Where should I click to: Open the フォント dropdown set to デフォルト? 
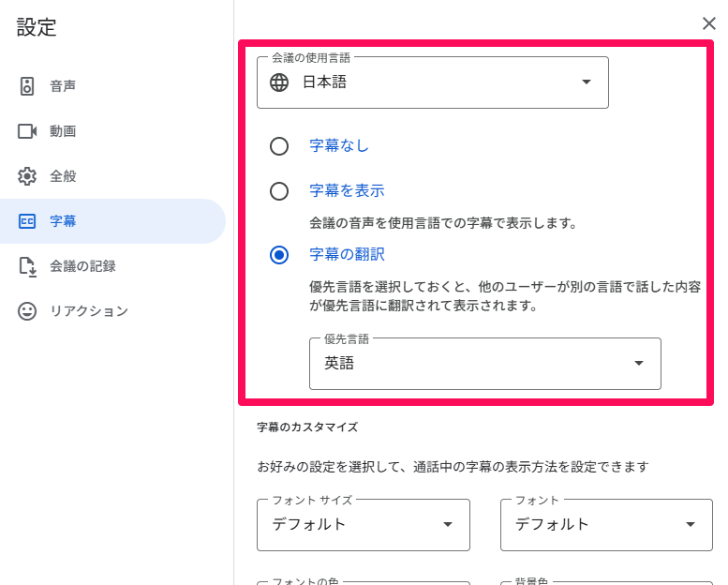[606, 525]
